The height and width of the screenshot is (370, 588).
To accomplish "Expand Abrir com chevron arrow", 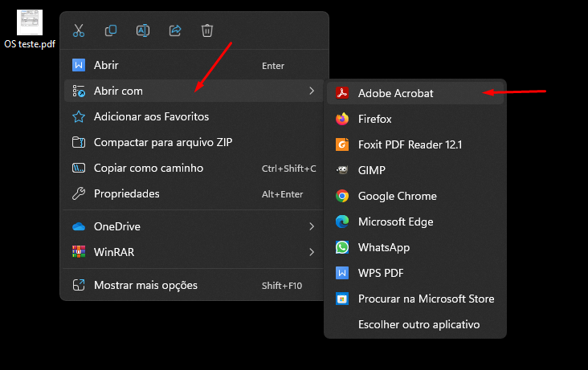I will click(312, 91).
